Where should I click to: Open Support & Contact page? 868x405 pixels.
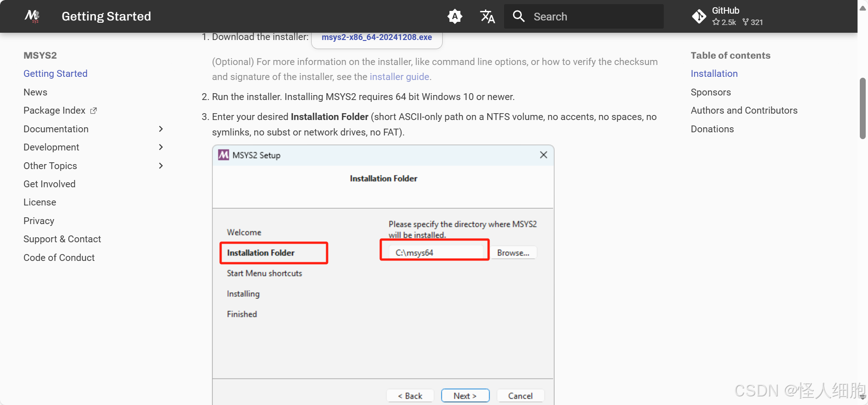[62, 239]
